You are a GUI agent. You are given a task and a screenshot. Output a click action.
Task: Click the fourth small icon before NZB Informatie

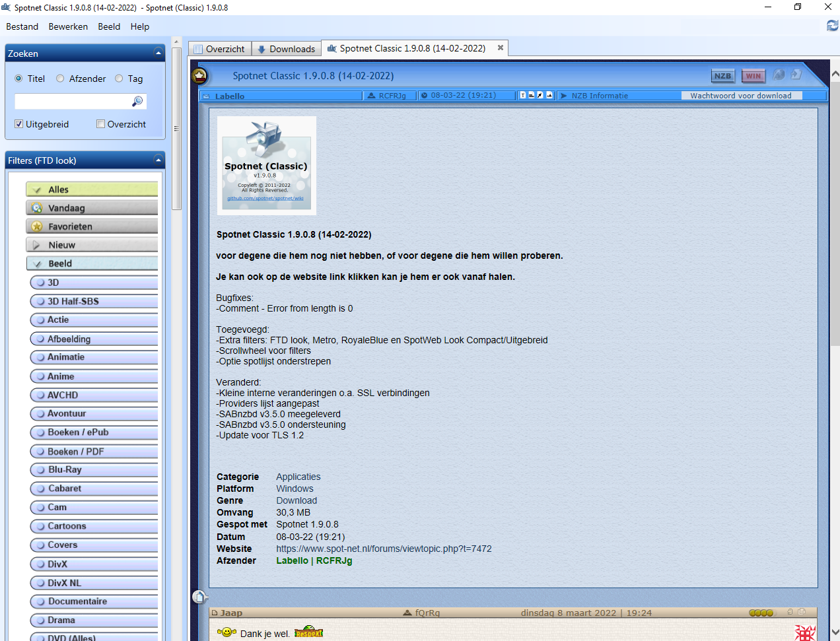[x=549, y=96]
